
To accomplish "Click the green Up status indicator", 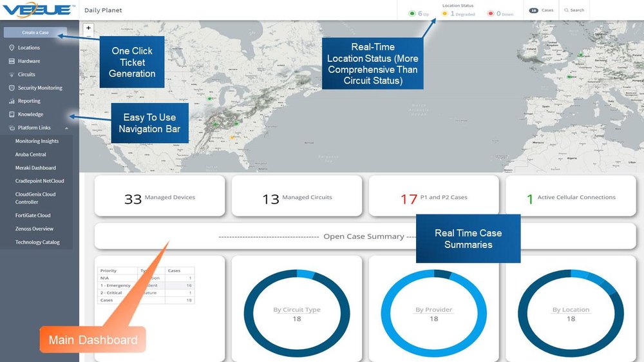I will [x=412, y=14].
